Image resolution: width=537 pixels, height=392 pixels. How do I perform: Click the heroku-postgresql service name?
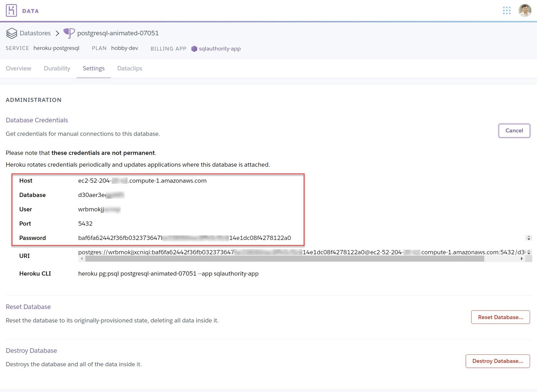pyautogui.click(x=56, y=48)
